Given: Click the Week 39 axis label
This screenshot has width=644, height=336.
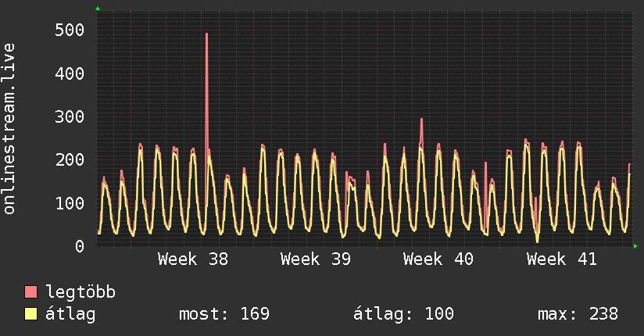Looking at the screenshot, I should point(316,259).
